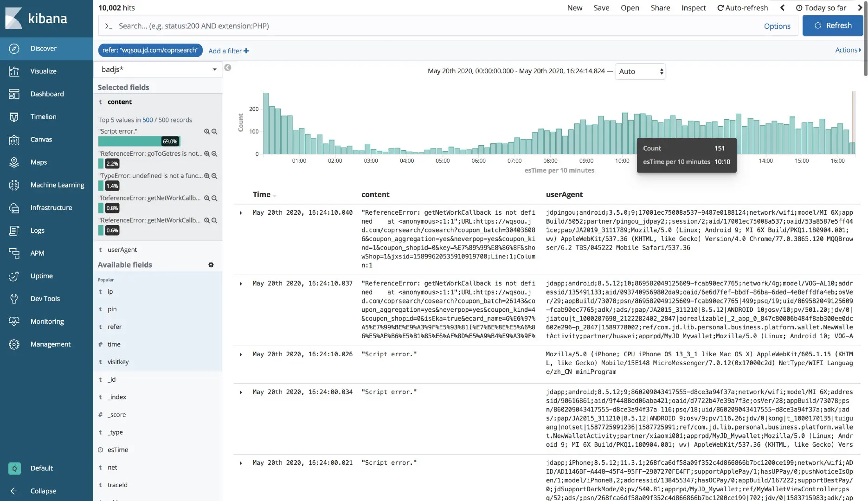
Task: Expand the 16:24:10.040 document row
Action: (241, 213)
